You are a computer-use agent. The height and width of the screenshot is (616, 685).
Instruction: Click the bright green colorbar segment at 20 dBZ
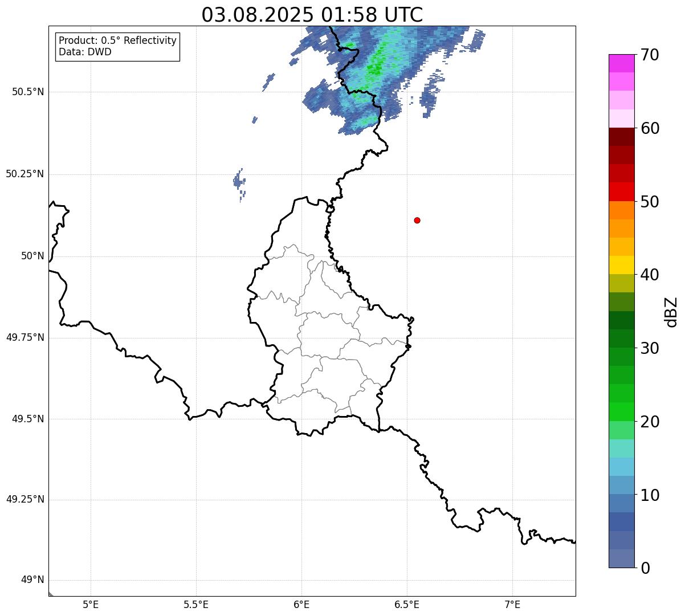pos(622,411)
